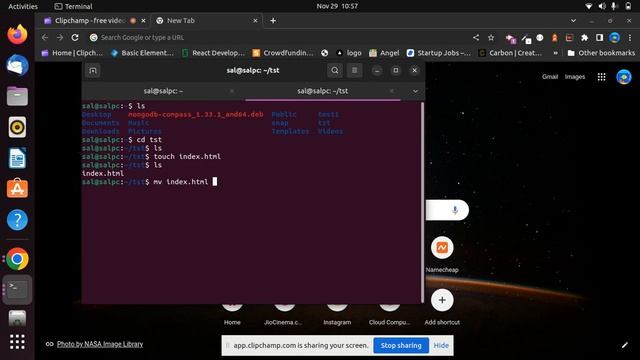Launch Rhythmbox music player from dock
Screen dimensions: 640x360
pyautogui.click(x=17, y=127)
